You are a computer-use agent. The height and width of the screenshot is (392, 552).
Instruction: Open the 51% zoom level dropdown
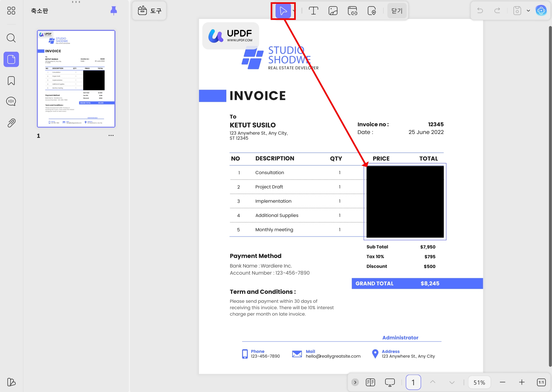coord(479,382)
